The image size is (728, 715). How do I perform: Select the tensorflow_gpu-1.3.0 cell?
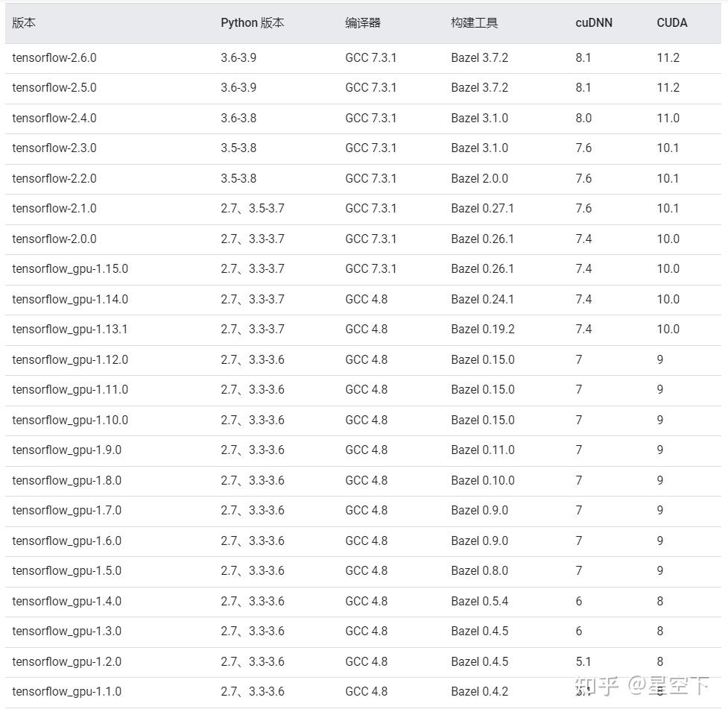[67, 631]
